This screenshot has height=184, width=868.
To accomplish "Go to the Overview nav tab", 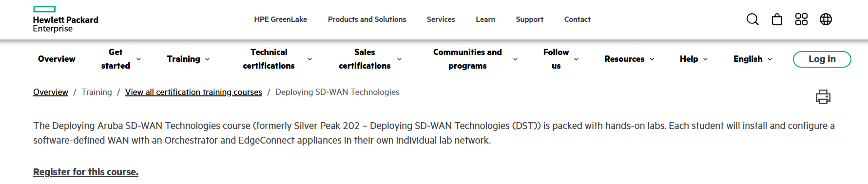I will point(57,59).
